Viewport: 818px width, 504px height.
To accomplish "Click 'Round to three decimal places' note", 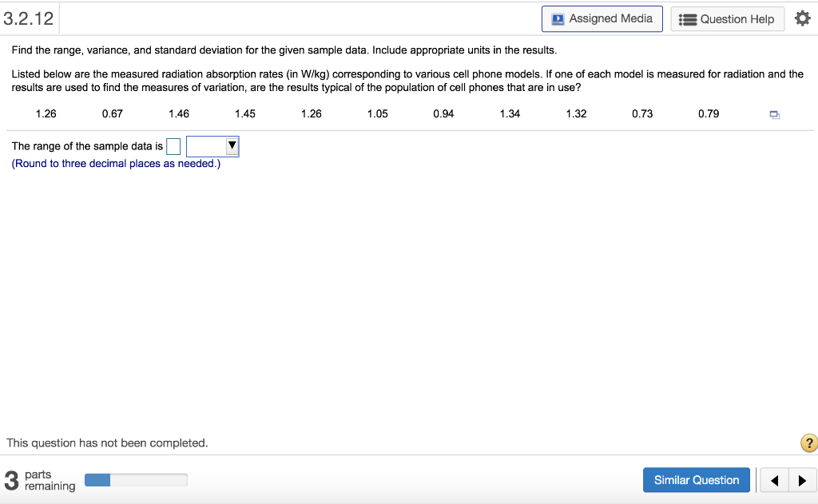I will click(x=116, y=163).
